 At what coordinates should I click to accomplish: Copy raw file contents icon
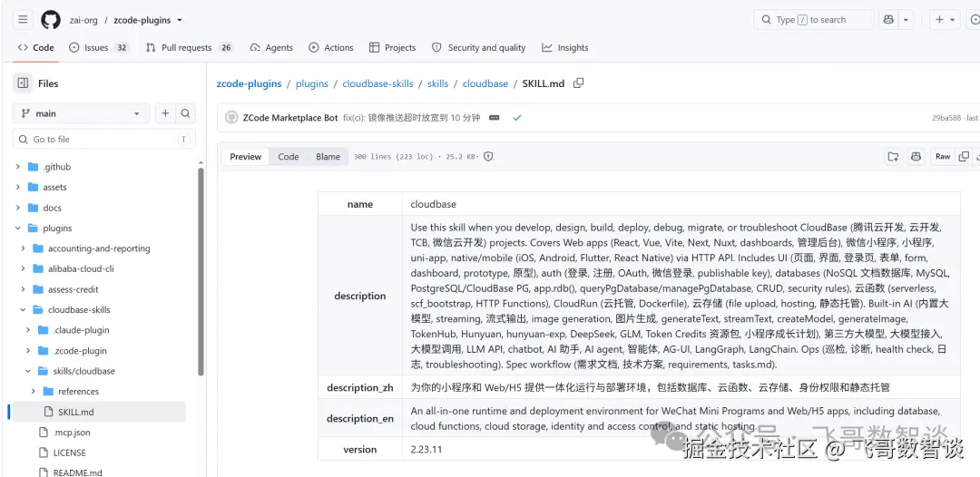[965, 157]
